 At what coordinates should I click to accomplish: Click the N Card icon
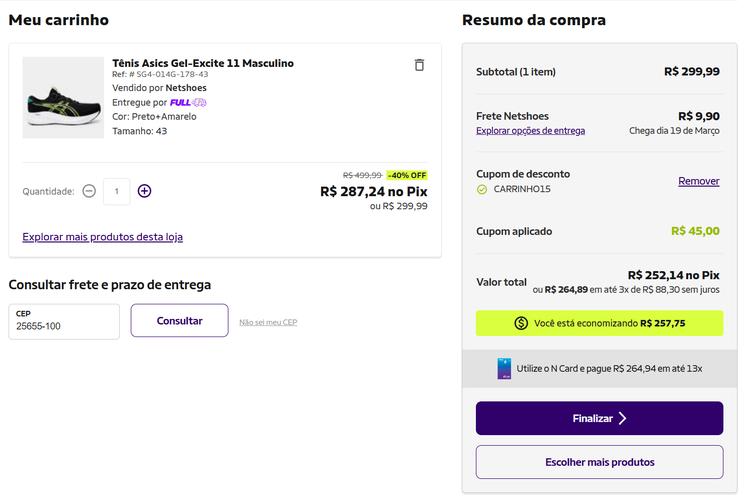tap(504, 369)
